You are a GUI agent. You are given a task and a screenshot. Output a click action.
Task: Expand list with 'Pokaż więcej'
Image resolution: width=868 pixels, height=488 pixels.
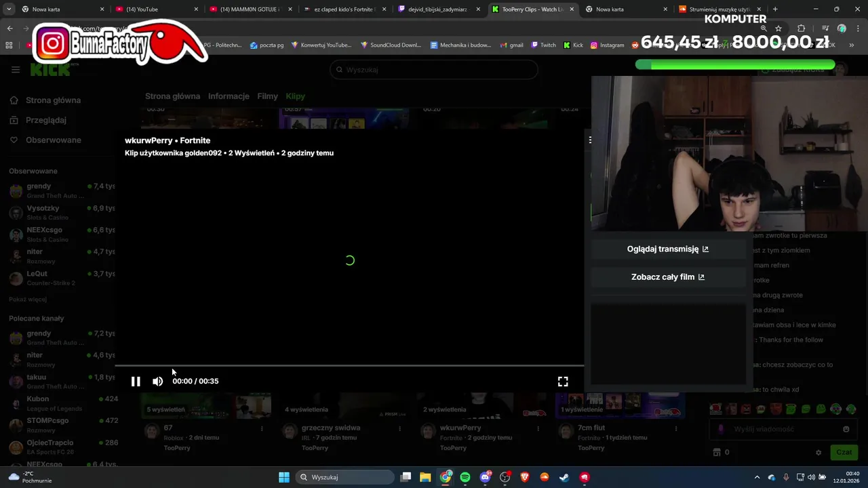(28, 299)
